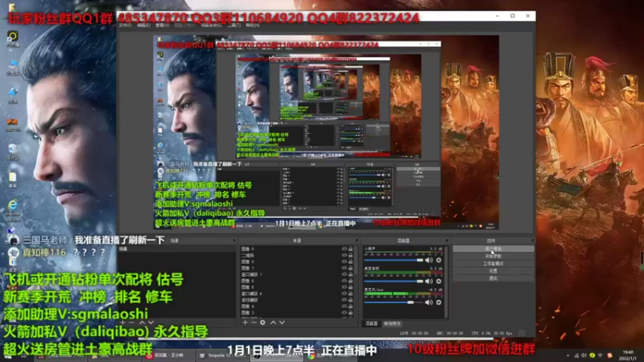Open source properties gear below sources list

[x=262, y=323]
